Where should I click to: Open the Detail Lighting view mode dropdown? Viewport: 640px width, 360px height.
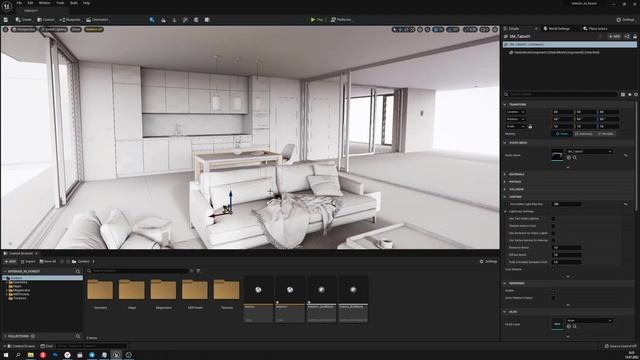[x=53, y=29]
